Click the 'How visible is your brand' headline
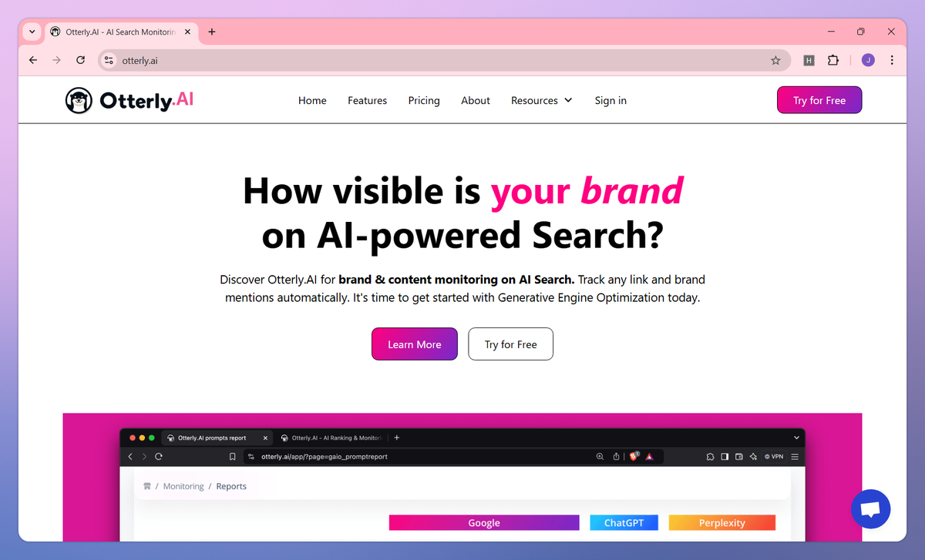 [462, 213]
